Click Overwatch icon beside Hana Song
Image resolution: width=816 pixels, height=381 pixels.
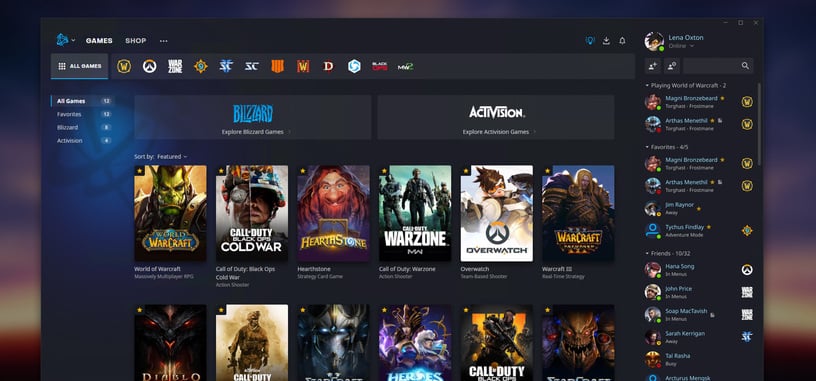(x=747, y=270)
